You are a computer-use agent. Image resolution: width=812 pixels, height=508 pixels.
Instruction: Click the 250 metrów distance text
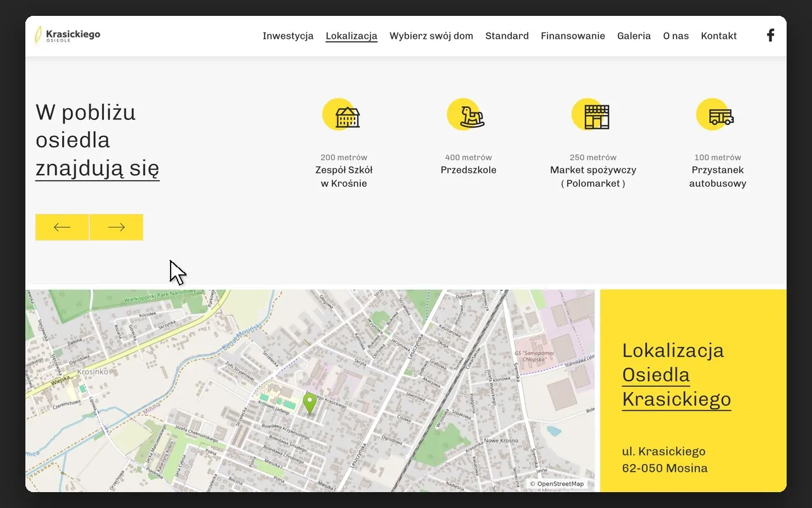(593, 157)
